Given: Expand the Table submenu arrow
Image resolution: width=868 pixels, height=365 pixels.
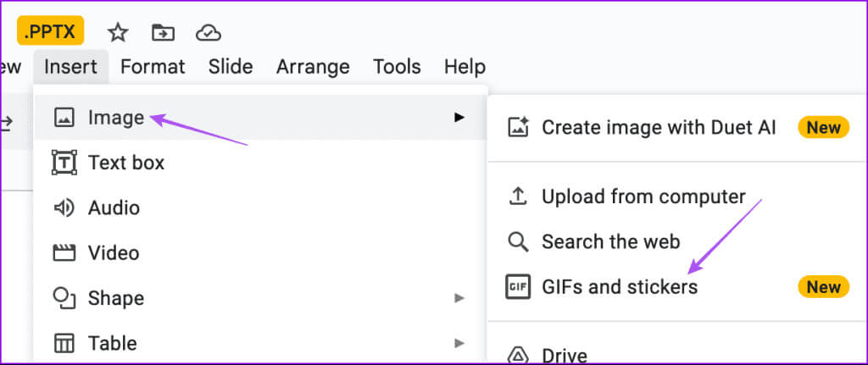Looking at the screenshot, I should tap(459, 343).
